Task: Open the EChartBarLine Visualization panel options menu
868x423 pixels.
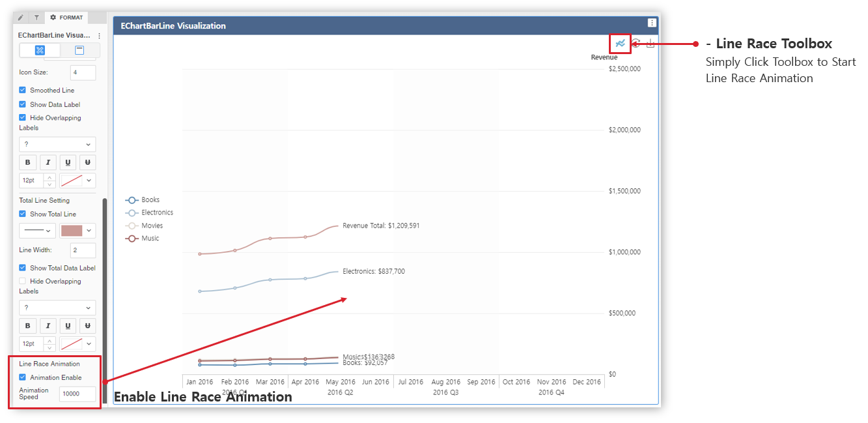Action: point(98,36)
